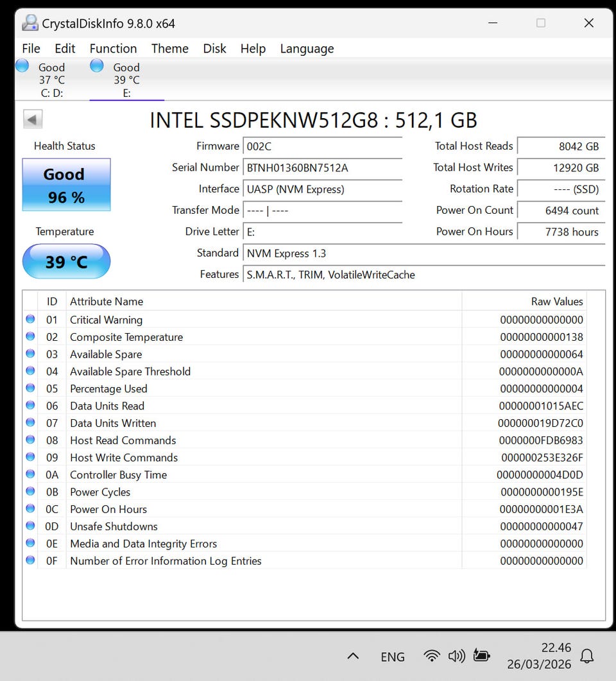Click the previous disk arrow button

(x=33, y=119)
